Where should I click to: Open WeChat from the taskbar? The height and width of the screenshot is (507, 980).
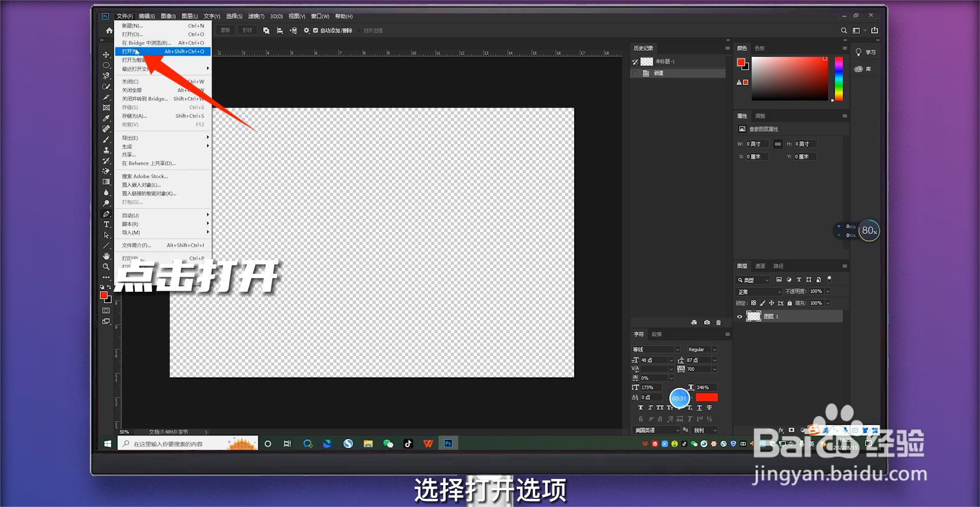click(x=388, y=444)
